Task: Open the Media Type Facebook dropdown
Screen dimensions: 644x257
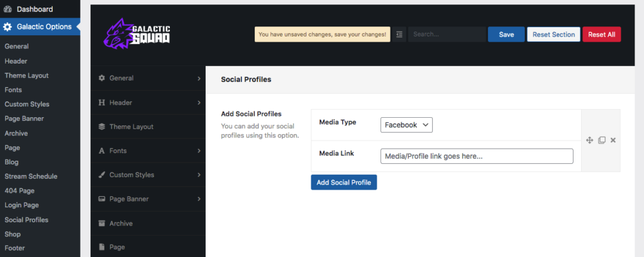Action: [x=407, y=125]
